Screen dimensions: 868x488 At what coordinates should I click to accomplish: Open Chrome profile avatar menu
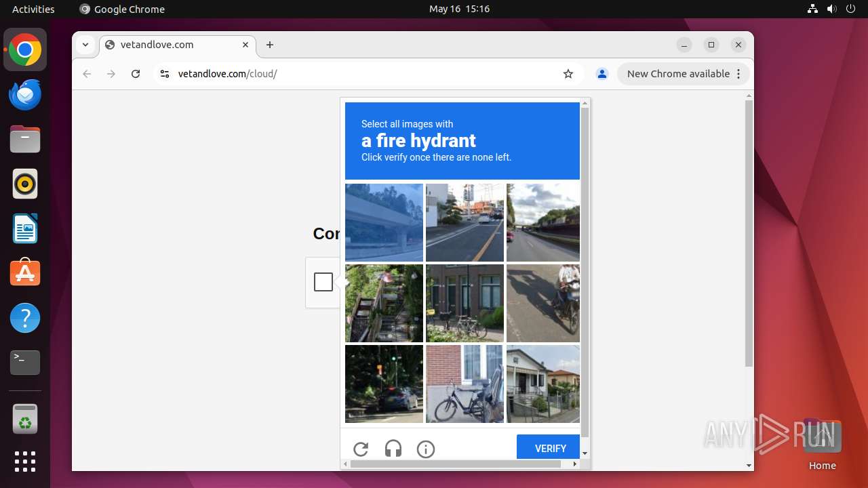pyautogui.click(x=601, y=74)
